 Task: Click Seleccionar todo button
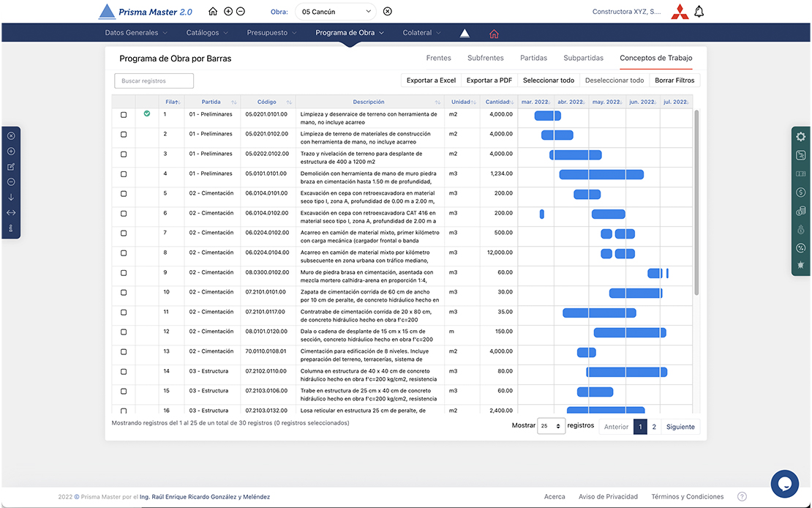tap(549, 81)
